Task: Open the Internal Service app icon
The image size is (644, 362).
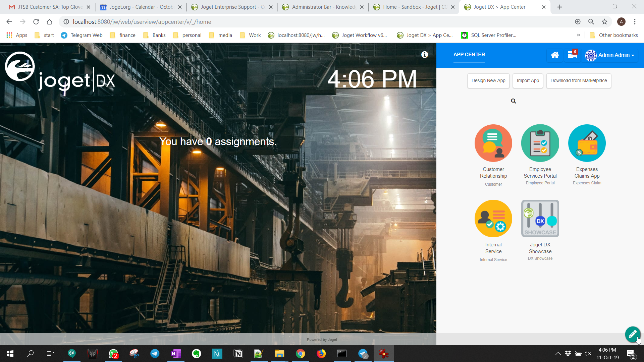Action: point(493,219)
